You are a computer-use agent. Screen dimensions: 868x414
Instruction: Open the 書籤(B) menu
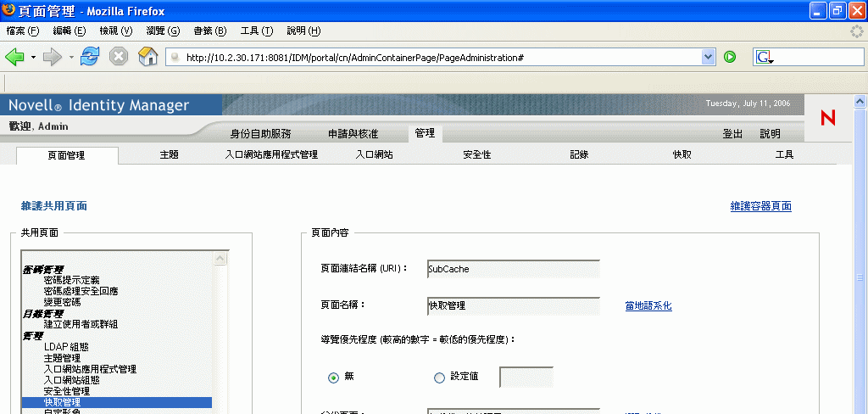(x=210, y=31)
